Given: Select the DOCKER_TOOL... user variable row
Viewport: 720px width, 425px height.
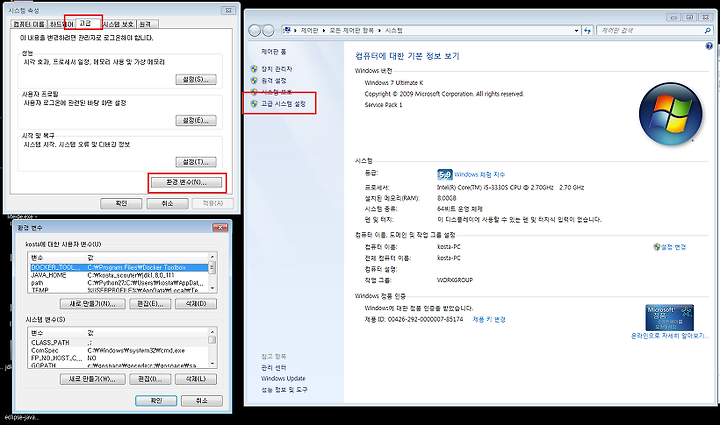Looking at the screenshot, I should point(119,268).
